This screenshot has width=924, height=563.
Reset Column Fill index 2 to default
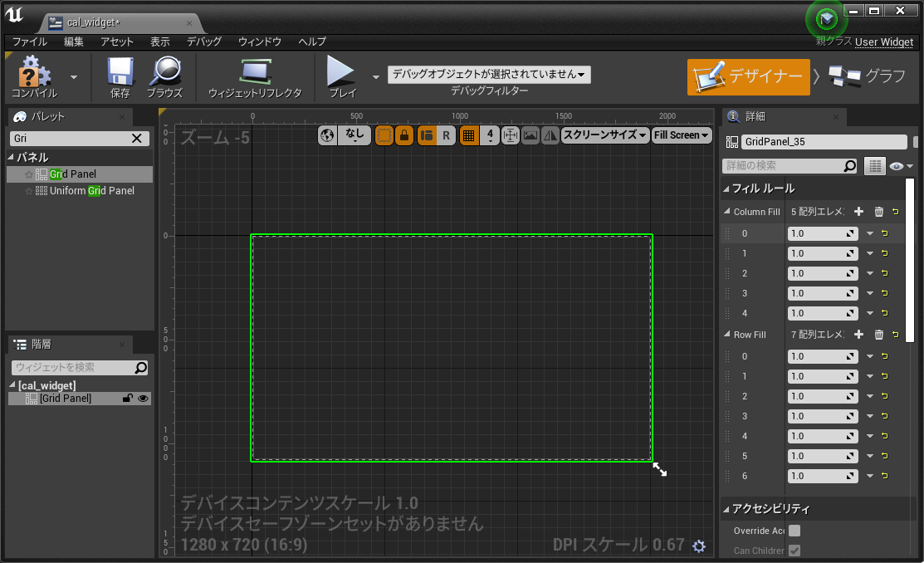coord(884,273)
